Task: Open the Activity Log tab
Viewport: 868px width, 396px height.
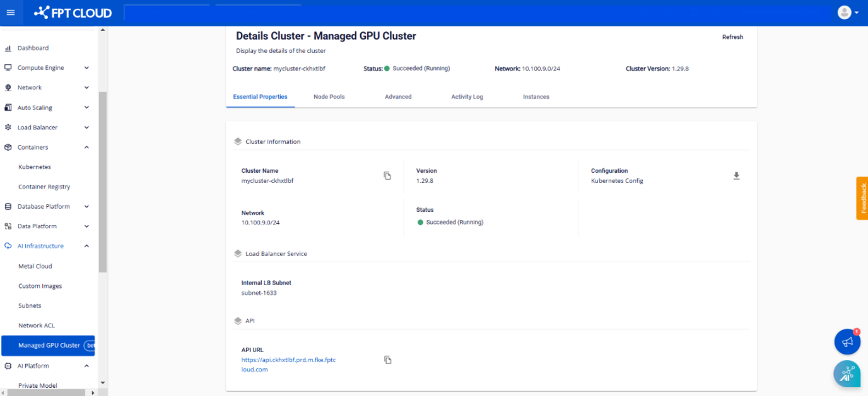Action: click(467, 97)
